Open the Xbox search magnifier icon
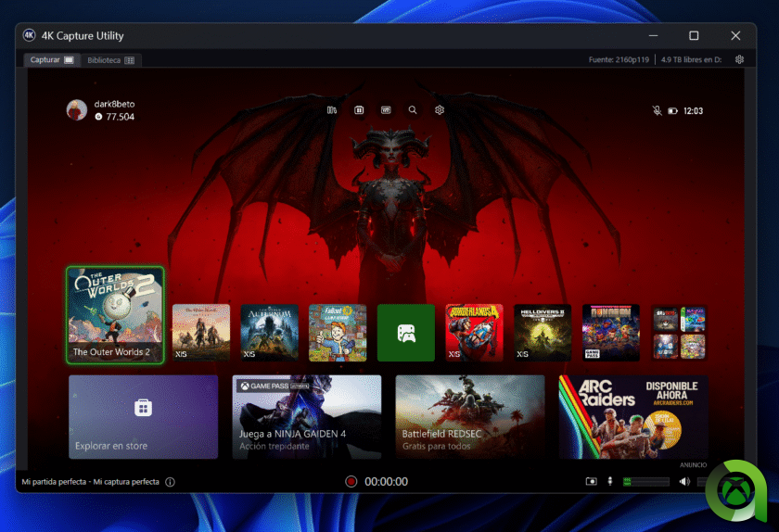 (x=413, y=110)
